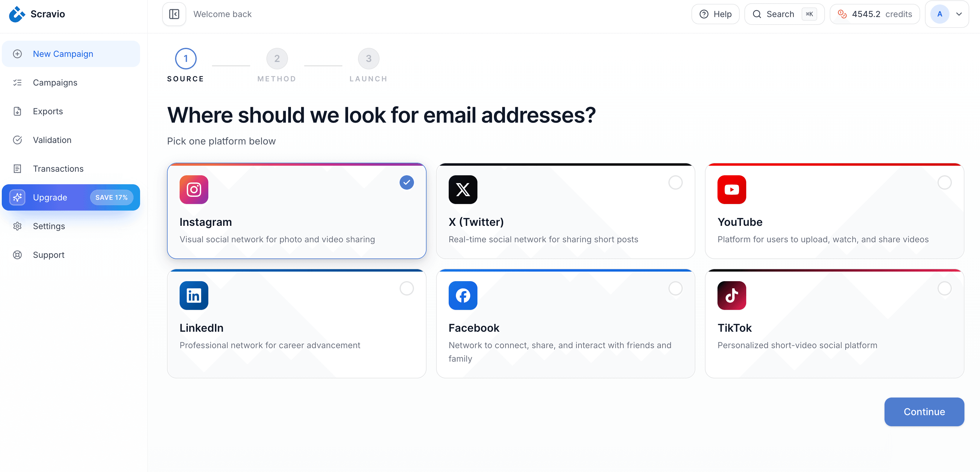Click the Instagram camera icon on its card
Screen dimensions: 980x472
tap(194, 190)
